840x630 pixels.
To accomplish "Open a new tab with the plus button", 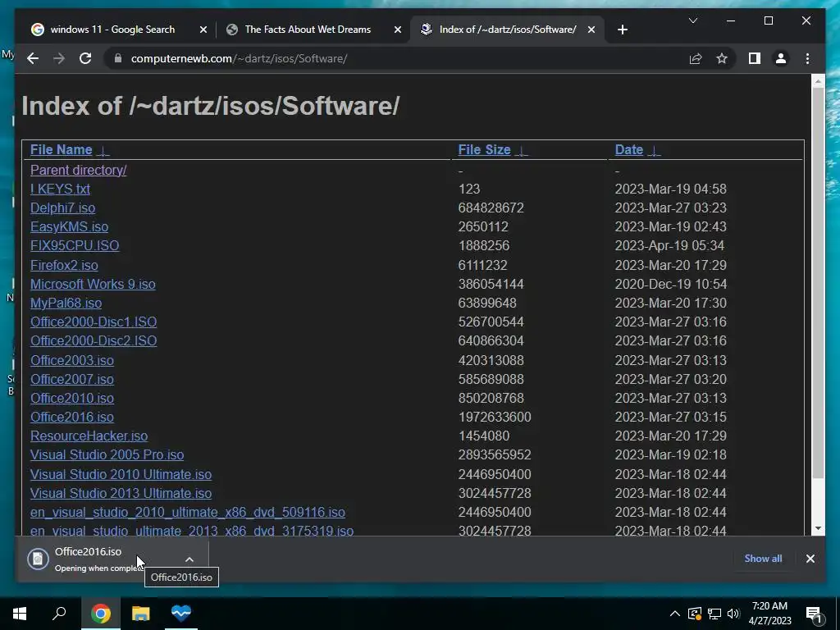I will pyautogui.click(x=622, y=30).
